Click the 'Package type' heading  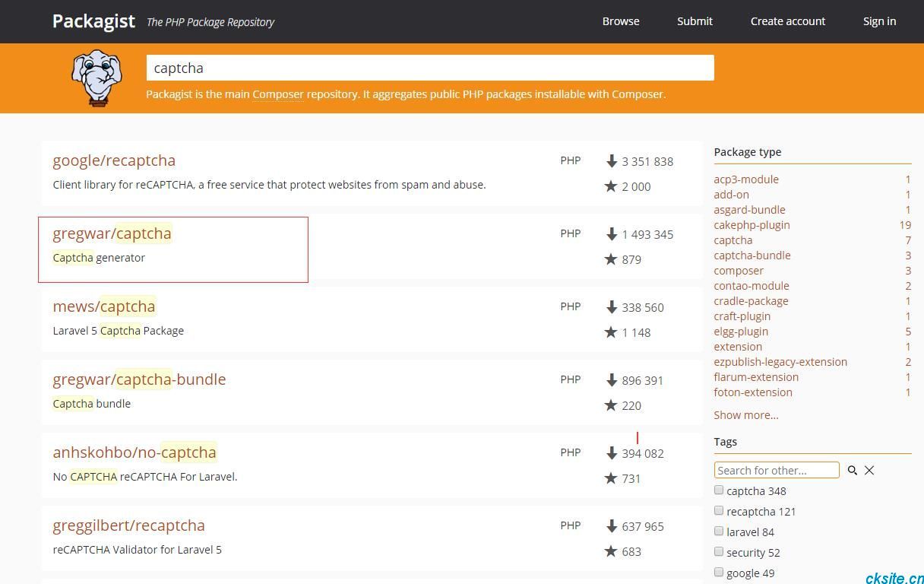point(748,152)
